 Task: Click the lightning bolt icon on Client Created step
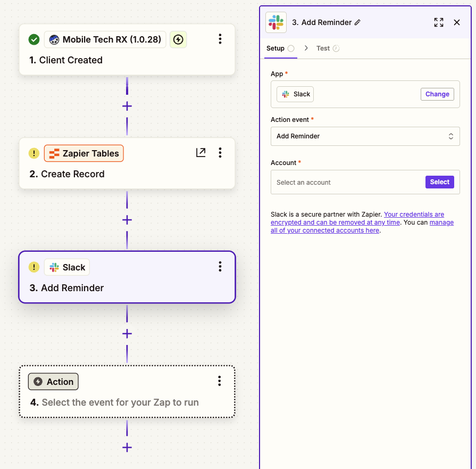pos(178,39)
